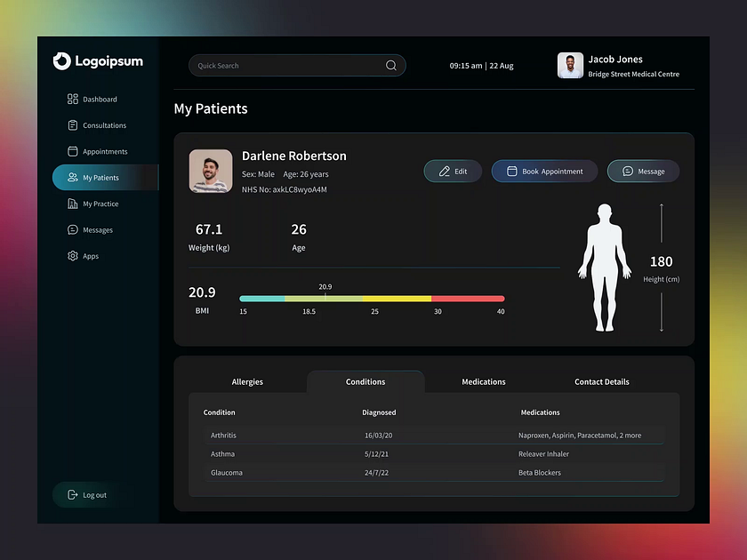Open the Medications tab
747x560 pixels.
tap(484, 381)
